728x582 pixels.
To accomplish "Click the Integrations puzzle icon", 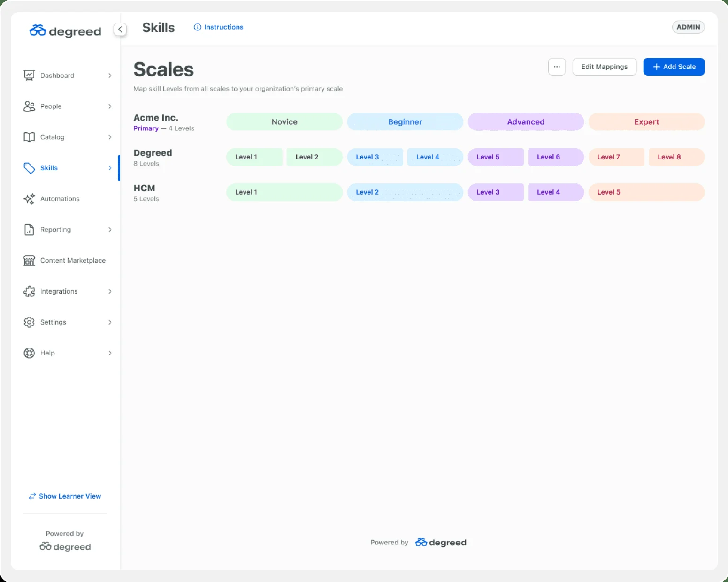I will tap(29, 291).
